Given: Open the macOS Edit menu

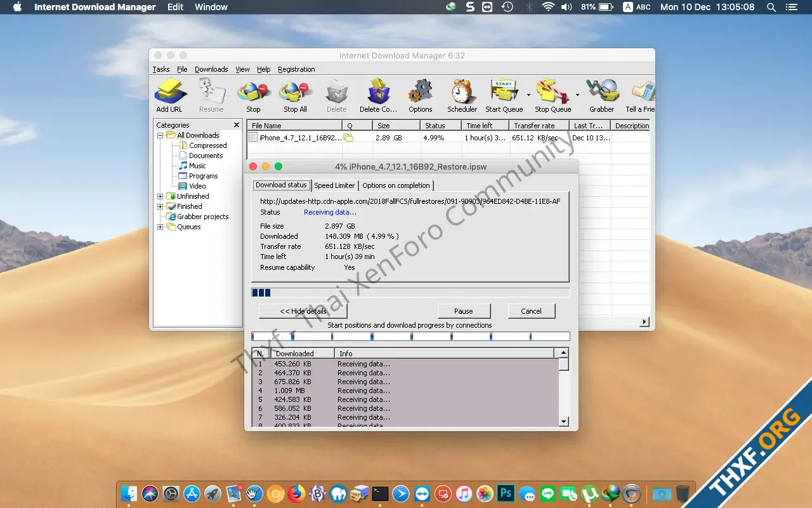Looking at the screenshot, I should [x=175, y=7].
